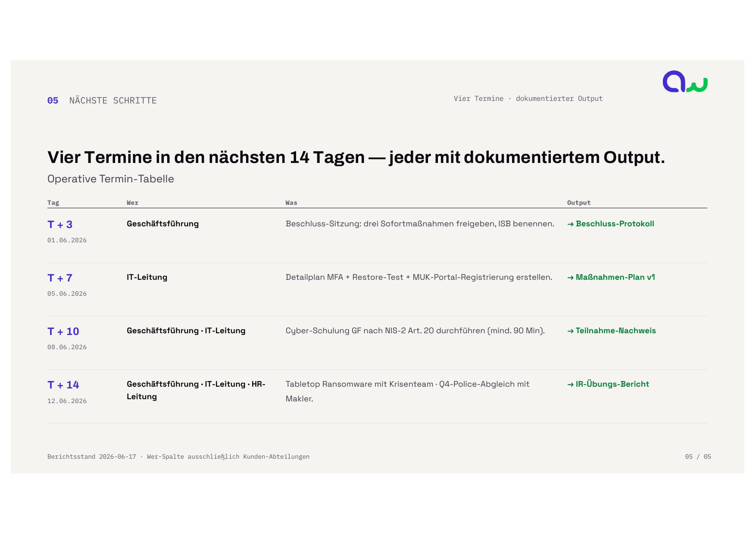Select the section number 05

(x=53, y=100)
